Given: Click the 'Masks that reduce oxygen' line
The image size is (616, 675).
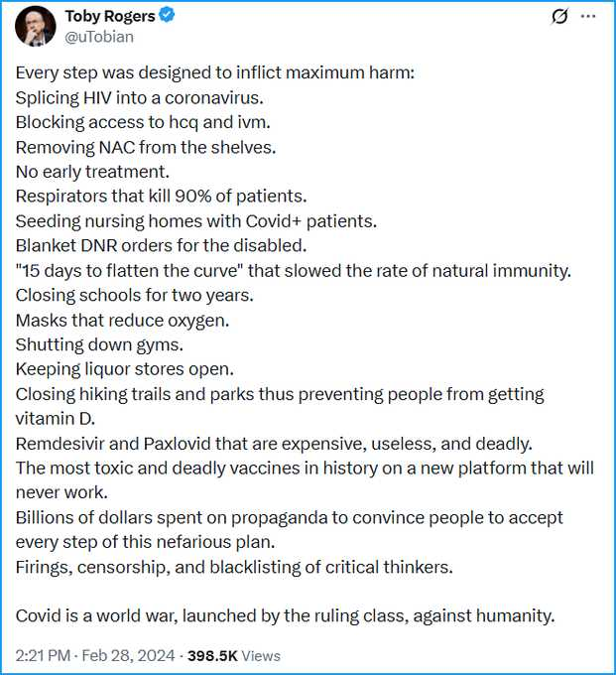Looking at the screenshot, I should pos(123,321).
